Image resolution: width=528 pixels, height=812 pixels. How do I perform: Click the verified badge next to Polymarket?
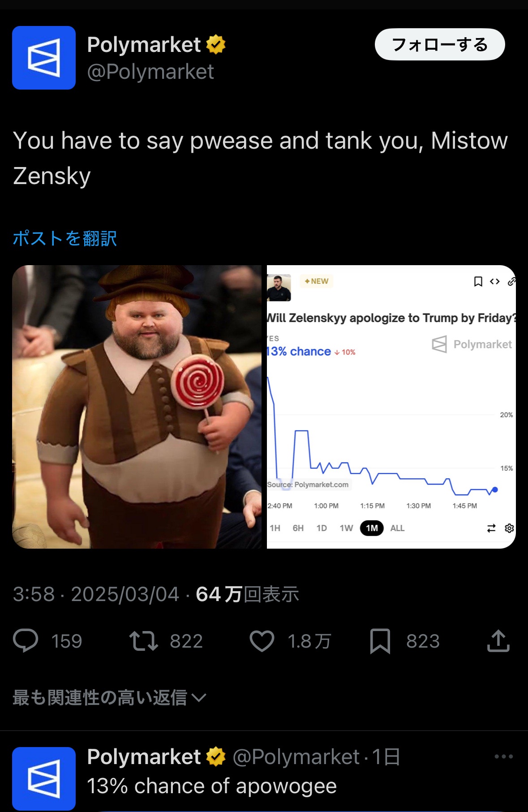click(216, 44)
